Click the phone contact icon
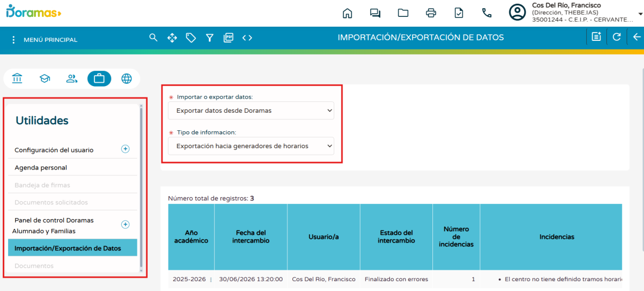Viewport: 644px width, 291px height. 487,13
